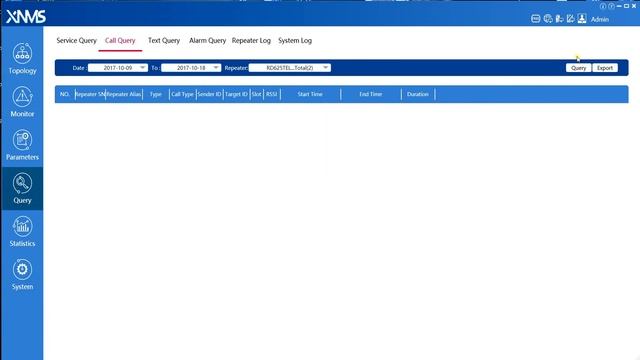
Task: Open the Monitor section
Action: tap(22, 102)
